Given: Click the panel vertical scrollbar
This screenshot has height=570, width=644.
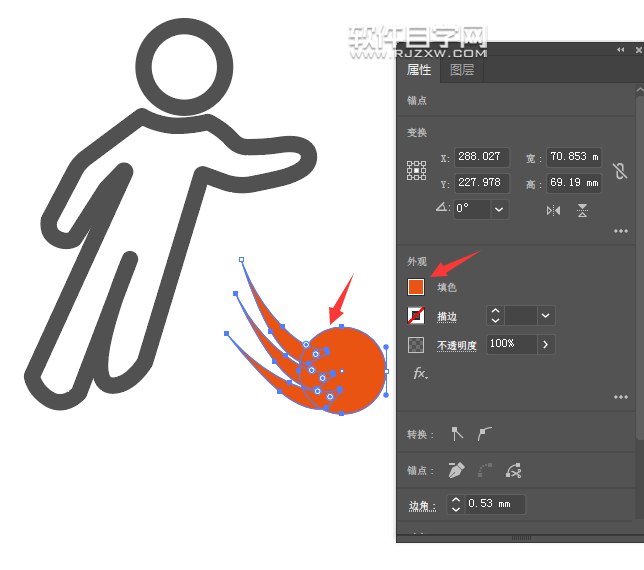Looking at the screenshot, I should coord(639,267).
